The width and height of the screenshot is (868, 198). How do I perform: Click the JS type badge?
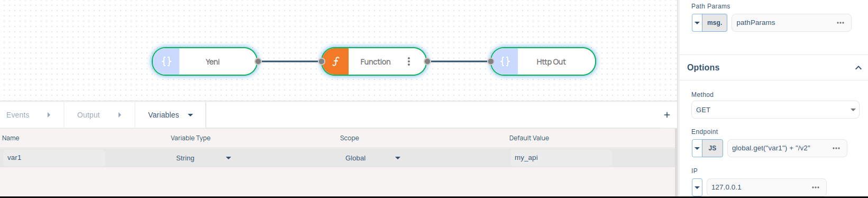coord(712,148)
